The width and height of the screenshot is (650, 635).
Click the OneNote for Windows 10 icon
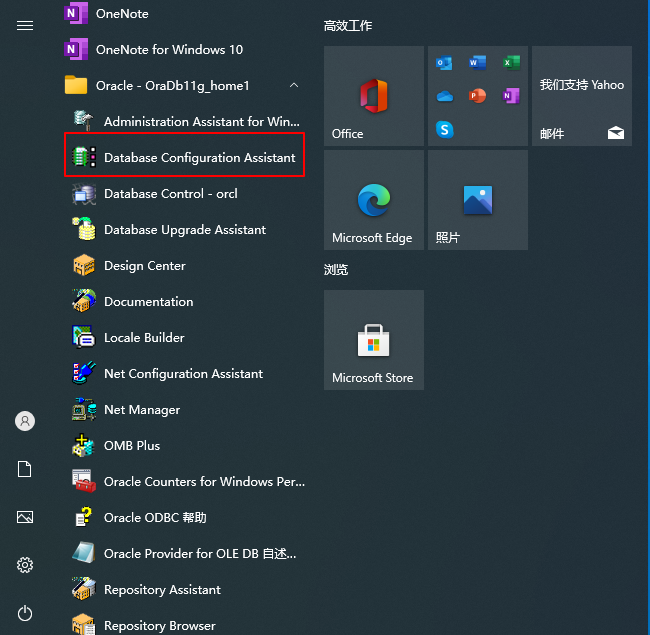click(76, 49)
